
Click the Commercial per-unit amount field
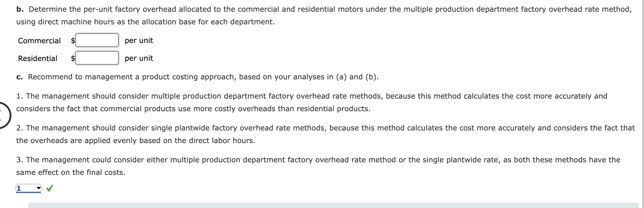click(x=97, y=40)
